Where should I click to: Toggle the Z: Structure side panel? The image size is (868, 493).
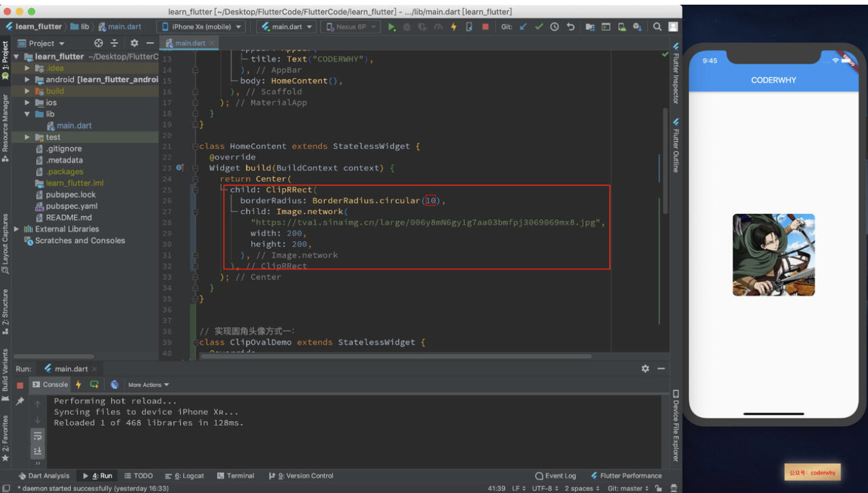[x=5, y=312]
